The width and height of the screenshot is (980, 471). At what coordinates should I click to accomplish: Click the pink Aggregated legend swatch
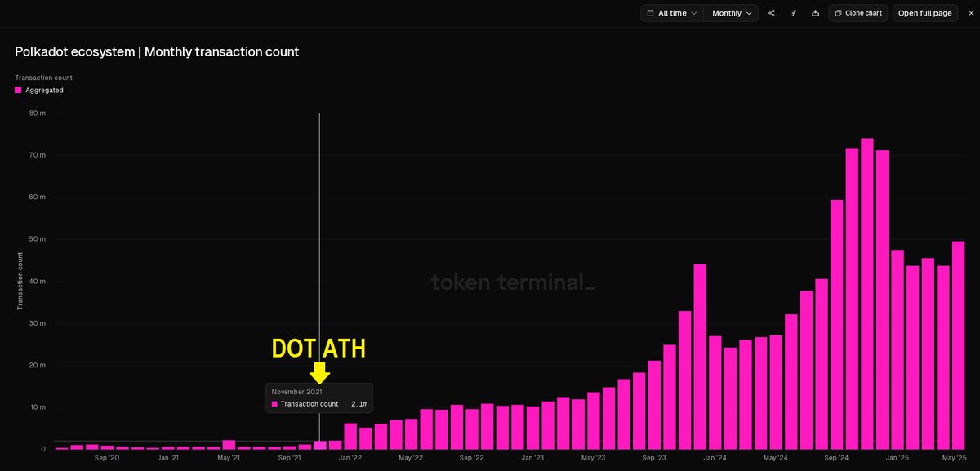point(19,91)
